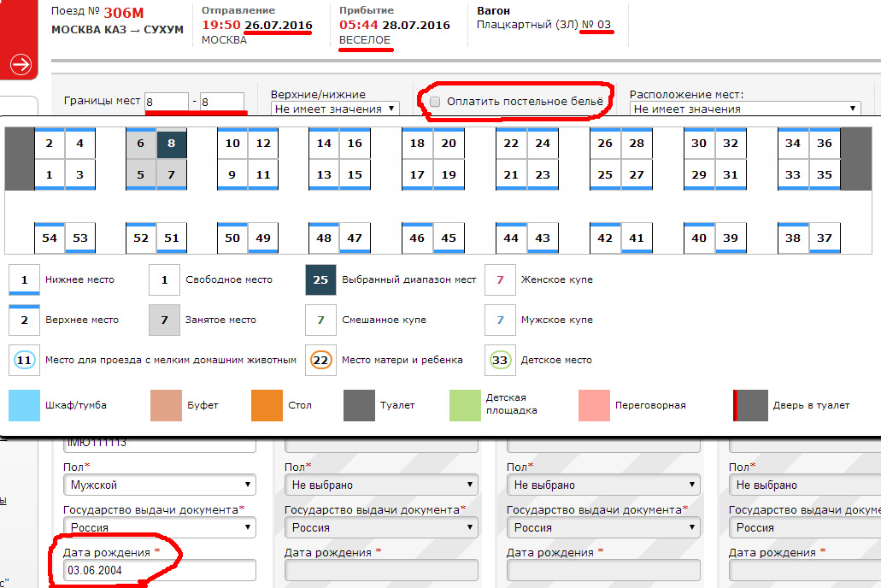
Task: Select seat 21 lower berth
Action: click(511, 175)
